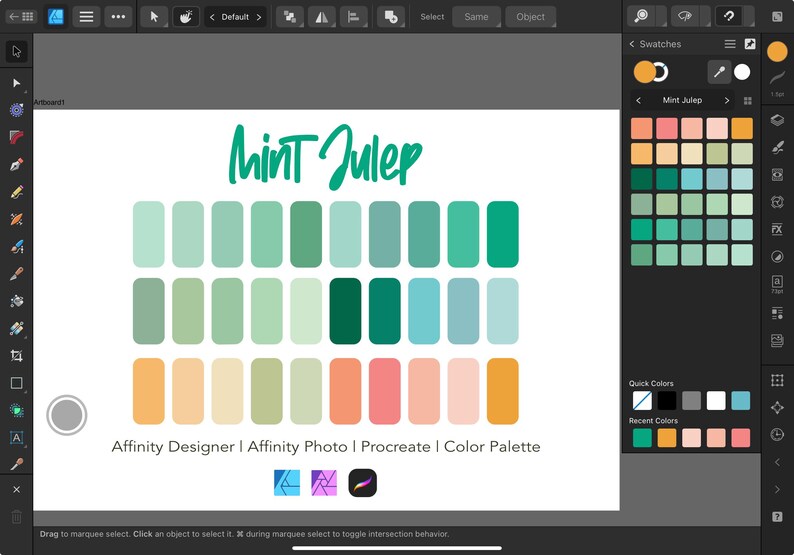Open the help question mark
This screenshot has width=794, height=555.
[x=777, y=517]
